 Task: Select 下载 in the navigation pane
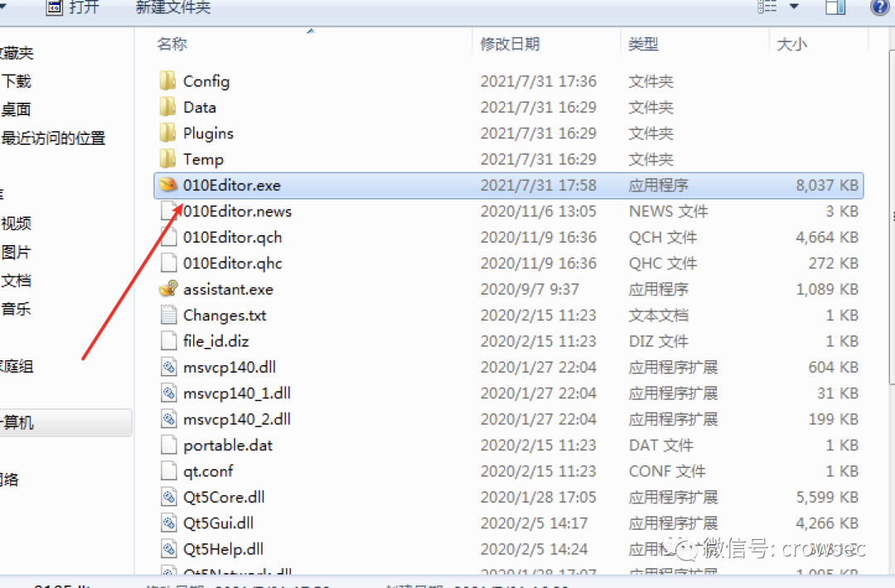(x=16, y=81)
